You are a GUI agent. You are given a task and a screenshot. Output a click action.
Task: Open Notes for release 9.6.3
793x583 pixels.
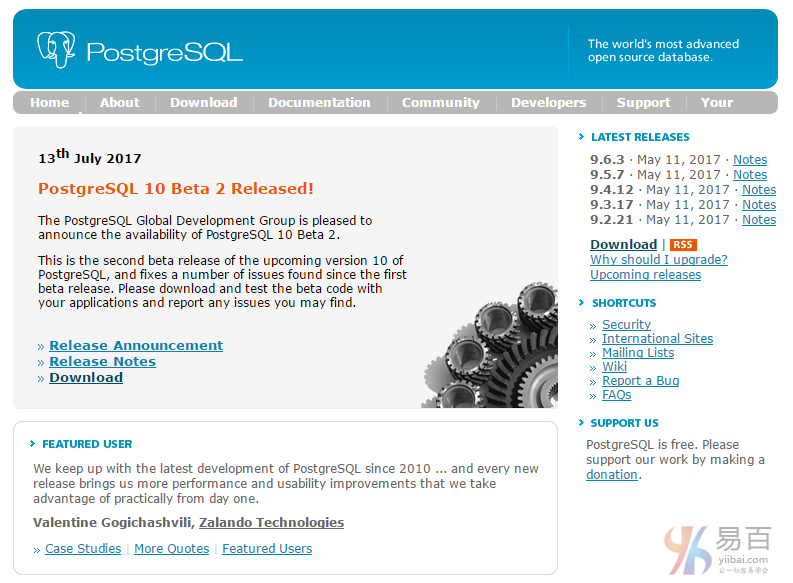(x=750, y=160)
